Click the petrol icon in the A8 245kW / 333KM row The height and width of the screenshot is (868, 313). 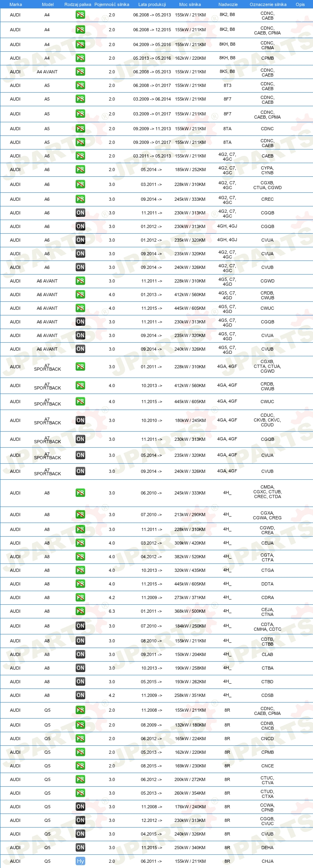[x=80, y=493]
